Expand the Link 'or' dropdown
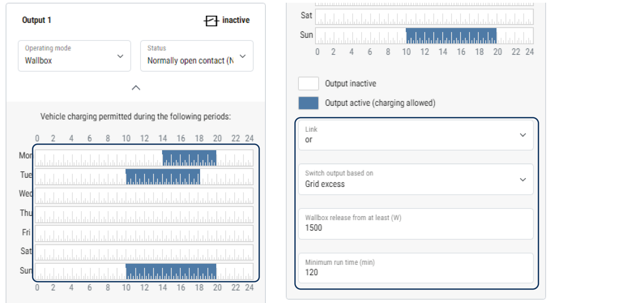 [416, 135]
